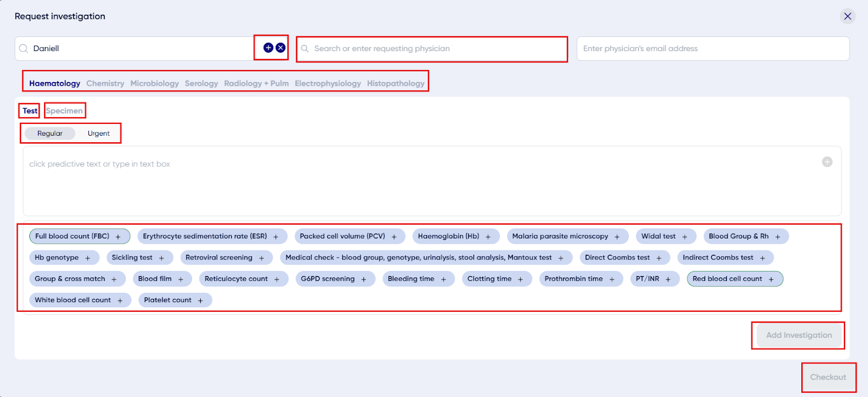The image size is (868, 397).
Task: Add Red blood cell count chip
Action: (x=735, y=279)
